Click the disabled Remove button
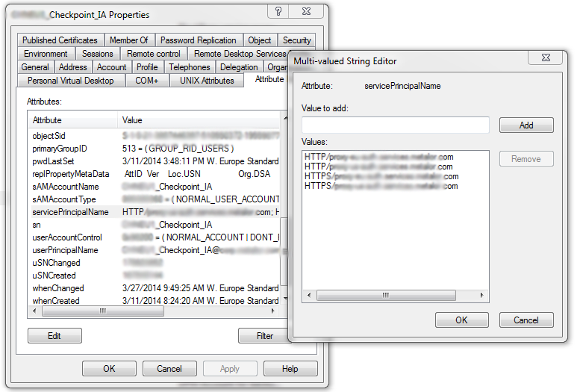The image size is (577, 392). pos(526,159)
